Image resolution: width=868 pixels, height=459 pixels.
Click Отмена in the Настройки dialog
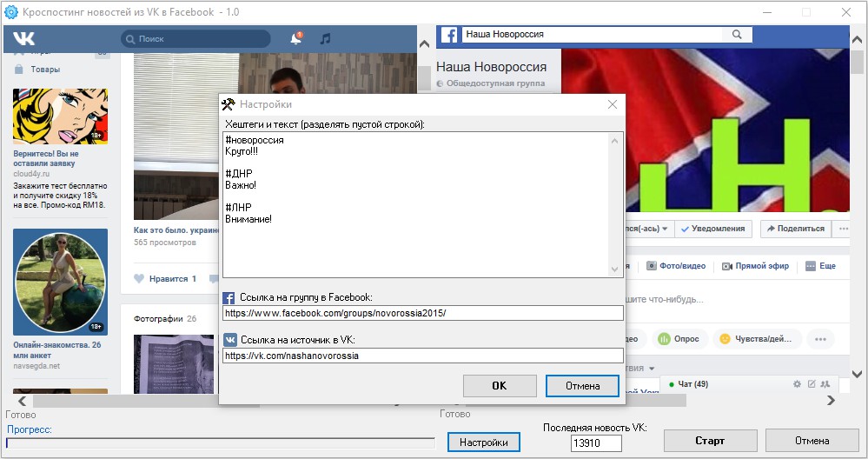(582, 386)
